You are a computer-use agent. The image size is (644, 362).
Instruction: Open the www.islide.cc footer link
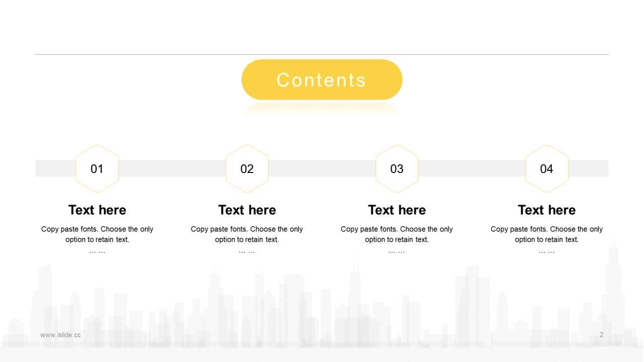(x=60, y=335)
